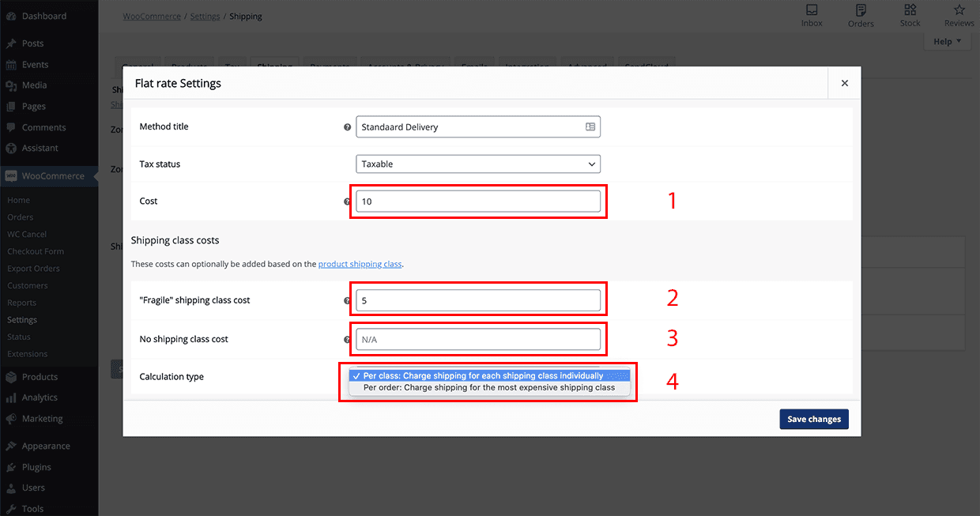Image resolution: width=980 pixels, height=516 pixels.
Task: Click help tooltip icon beside Method title
Action: click(347, 126)
